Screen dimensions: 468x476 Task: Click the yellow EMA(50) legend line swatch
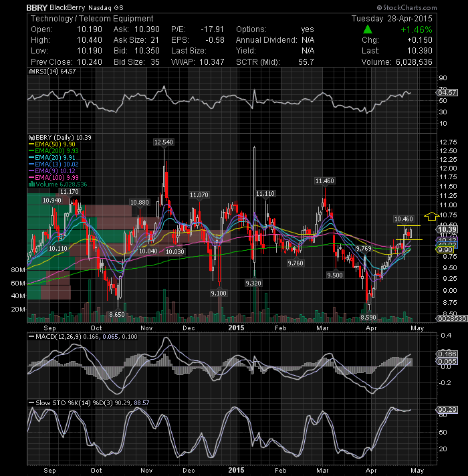tap(31, 144)
